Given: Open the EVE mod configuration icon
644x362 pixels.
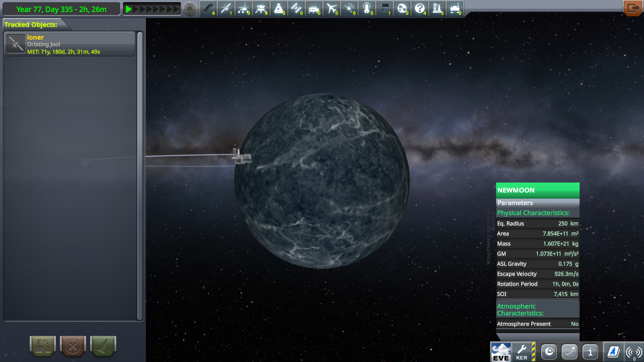Looking at the screenshot, I should 501,351.
